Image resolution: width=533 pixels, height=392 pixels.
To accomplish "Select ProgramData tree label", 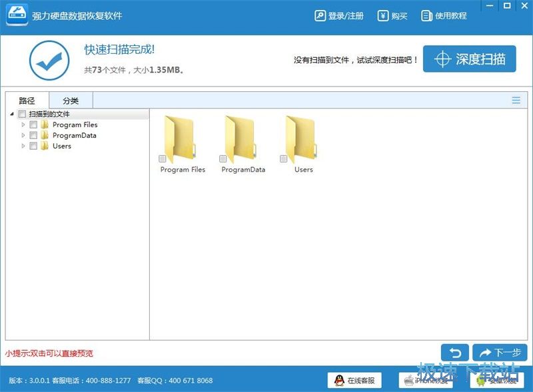I will click(75, 135).
